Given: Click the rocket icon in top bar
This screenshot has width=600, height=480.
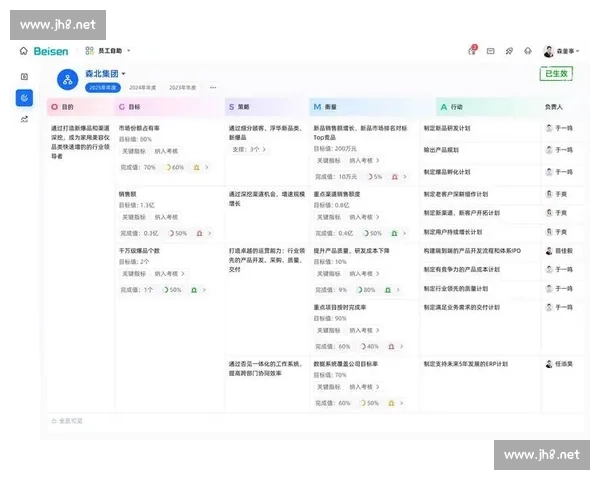Looking at the screenshot, I should pyautogui.click(x=509, y=51).
